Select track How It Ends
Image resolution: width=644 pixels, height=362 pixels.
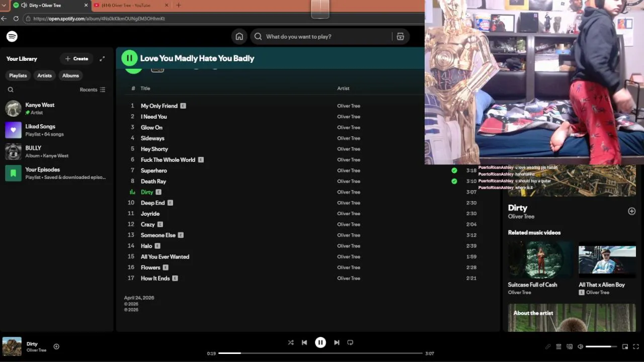(155, 279)
